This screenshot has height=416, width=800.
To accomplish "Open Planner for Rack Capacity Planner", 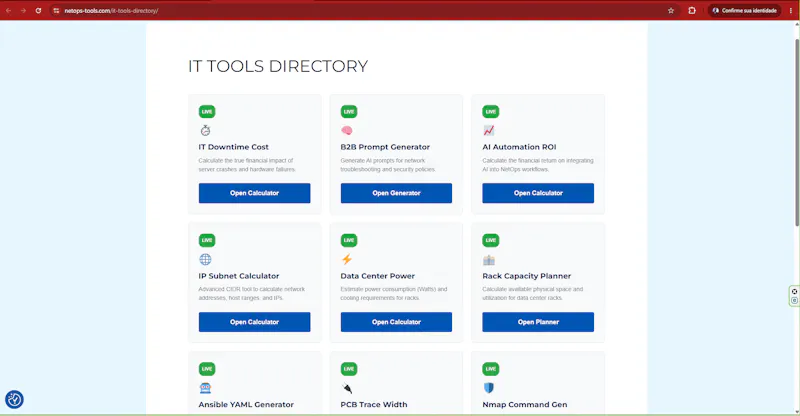I will (538, 322).
